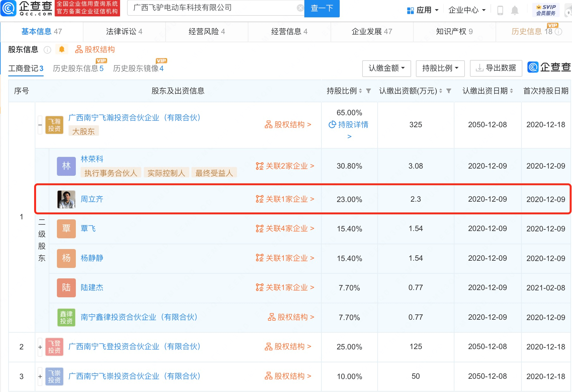
Task: Open 关联1家企业 link for 陆建杰
Action: [x=285, y=288]
